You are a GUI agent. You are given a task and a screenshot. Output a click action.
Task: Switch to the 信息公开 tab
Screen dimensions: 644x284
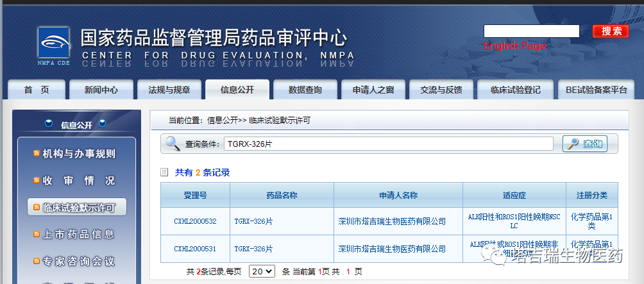click(x=237, y=90)
